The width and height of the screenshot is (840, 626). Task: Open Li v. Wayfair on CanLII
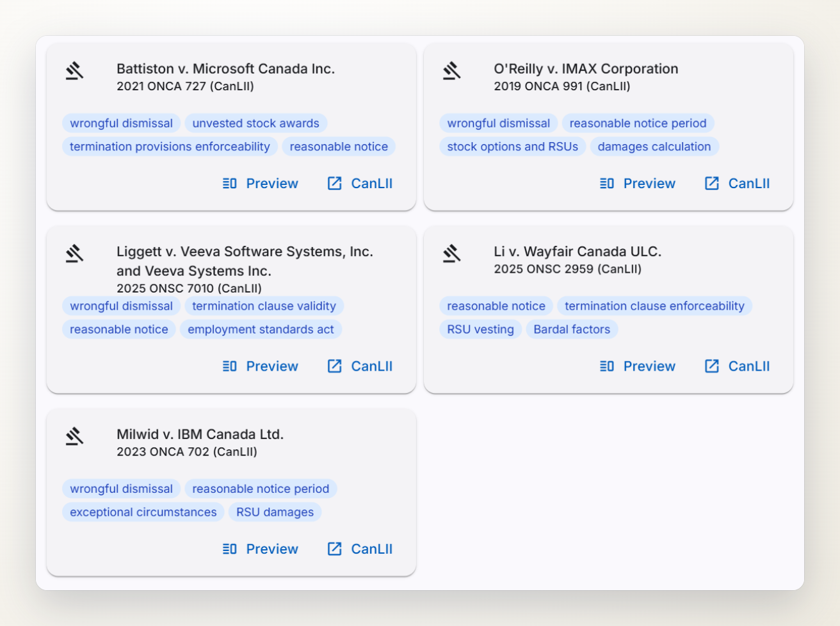click(x=738, y=366)
